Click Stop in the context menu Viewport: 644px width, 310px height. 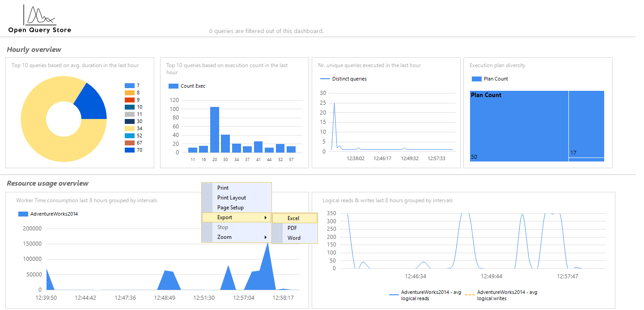tap(222, 227)
